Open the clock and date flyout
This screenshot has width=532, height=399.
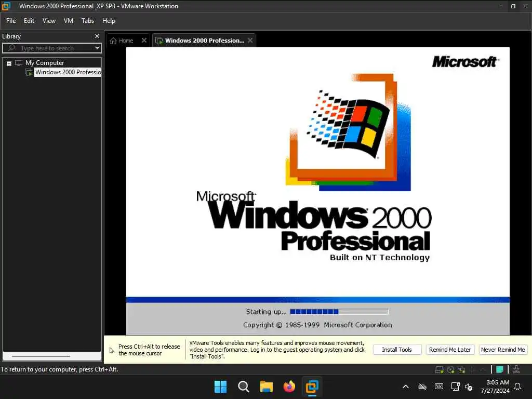pyautogui.click(x=495, y=387)
